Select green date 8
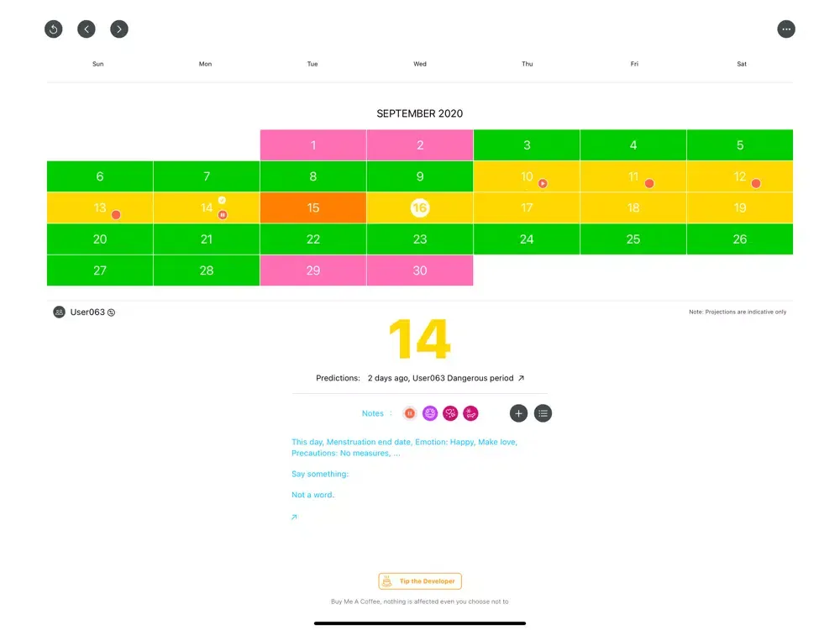Screen dimensions: 840x630 pyautogui.click(x=313, y=176)
